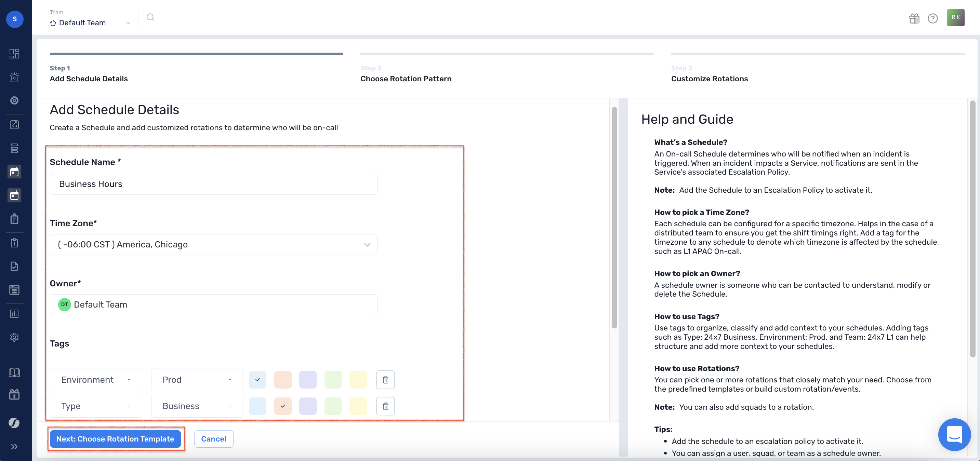This screenshot has height=461, width=980.
Task: Delete the Type tag row
Action: [x=385, y=406]
